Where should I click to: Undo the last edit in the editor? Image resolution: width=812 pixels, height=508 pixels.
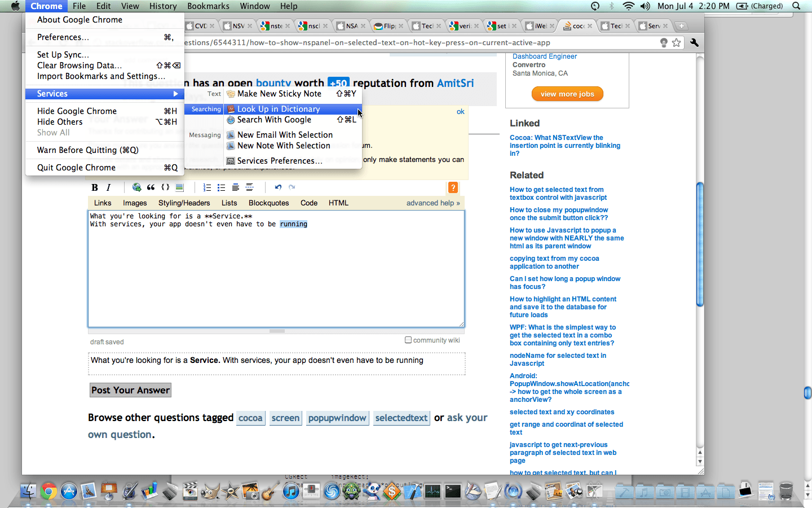click(x=277, y=187)
